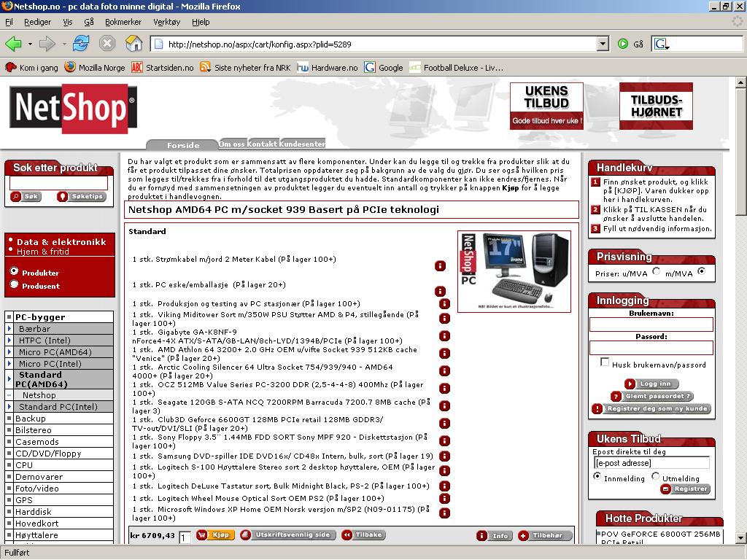Click info icon for Strømkabel m/jord row
The image size is (747, 560).
tap(440, 265)
